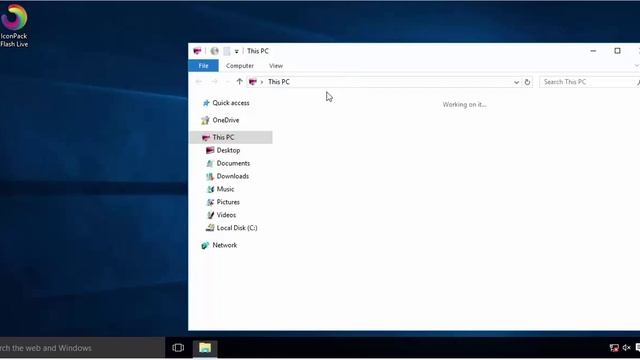The height and width of the screenshot is (360, 640).
Task: Open Documents in navigation pane
Action: [233, 163]
